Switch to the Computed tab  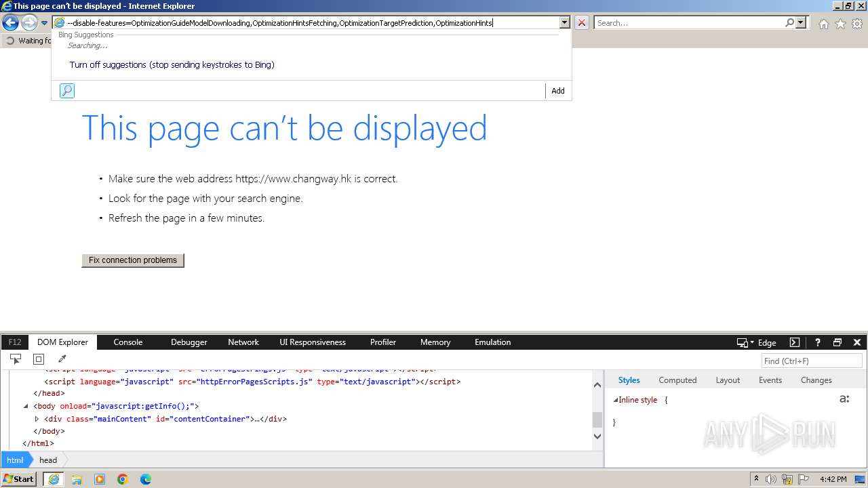(x=677, y=380)
